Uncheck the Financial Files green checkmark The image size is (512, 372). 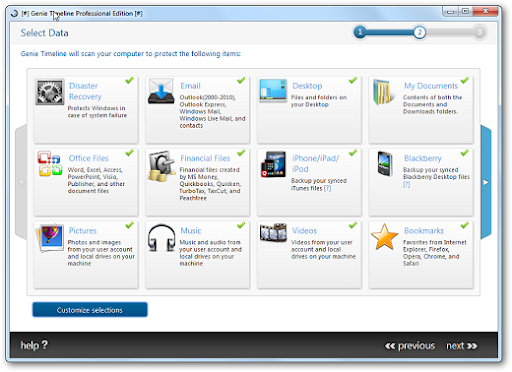pyautogui.click(x=241, y=153)
